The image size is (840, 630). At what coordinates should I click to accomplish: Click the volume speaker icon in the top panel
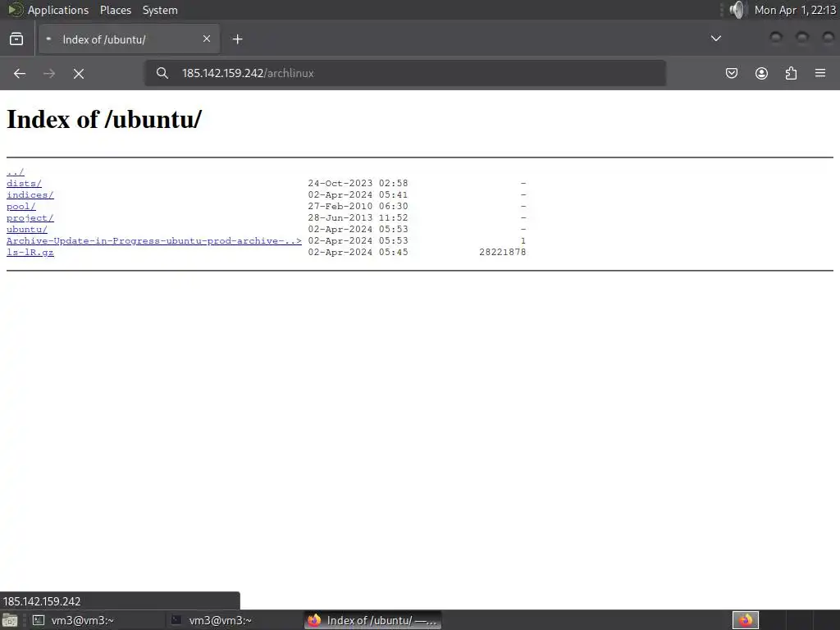coord(737,10)
